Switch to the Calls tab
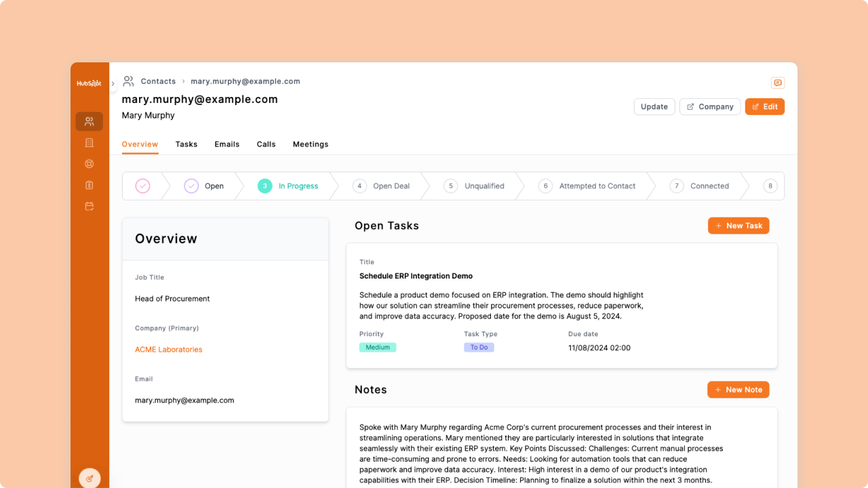Screen dimensions: 868x488 click(266, 144)
